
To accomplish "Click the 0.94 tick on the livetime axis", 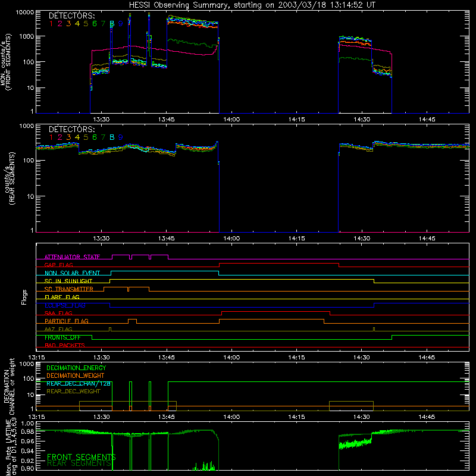I will (x=28, y=451).
